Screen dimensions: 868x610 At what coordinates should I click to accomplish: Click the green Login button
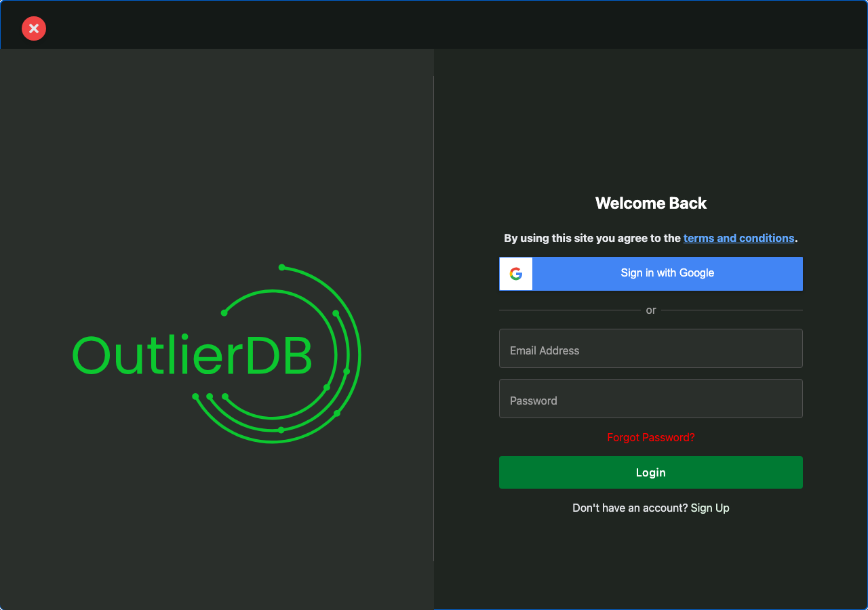[651, 472]
